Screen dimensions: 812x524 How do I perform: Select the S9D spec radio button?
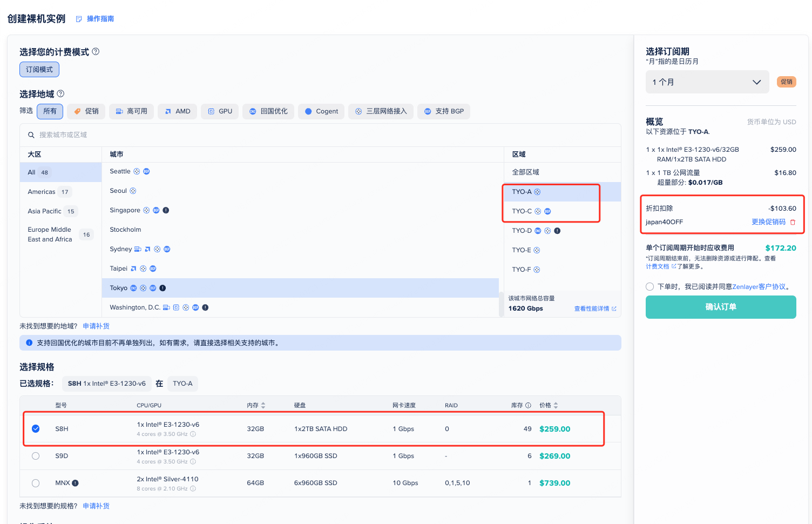point(36,456)
